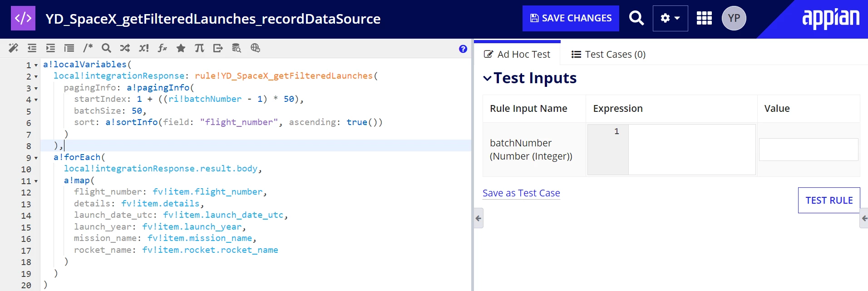This screenshot has width=868, height=291.
Task: Open the header search magnifier
Action: (x=636, y=18)
